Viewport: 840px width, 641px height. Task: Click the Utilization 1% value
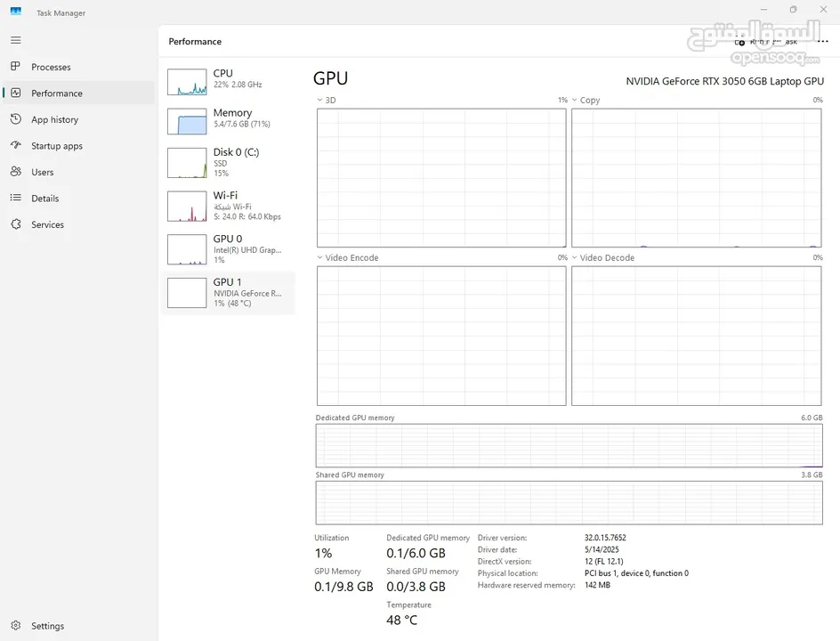(x=323, y=553)
